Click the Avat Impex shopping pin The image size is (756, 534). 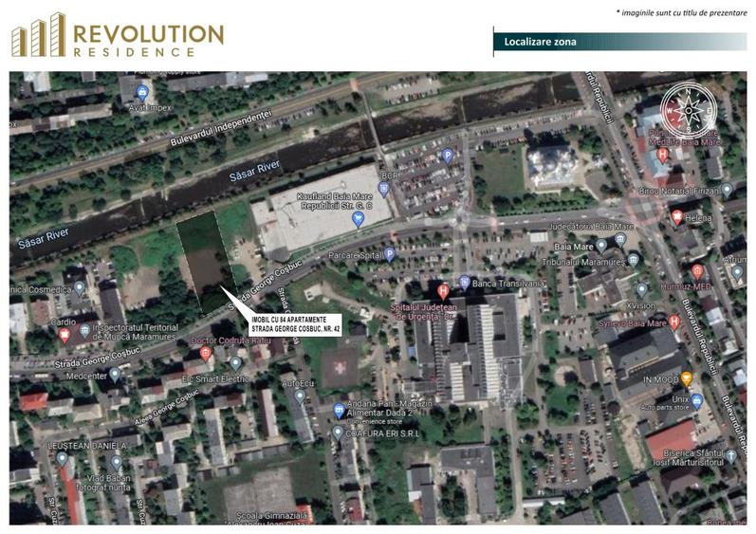tap(142, 92)
